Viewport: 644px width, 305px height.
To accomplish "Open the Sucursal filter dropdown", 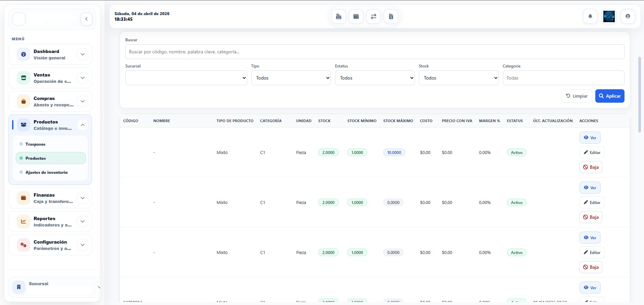I will (x=186, y=78).
